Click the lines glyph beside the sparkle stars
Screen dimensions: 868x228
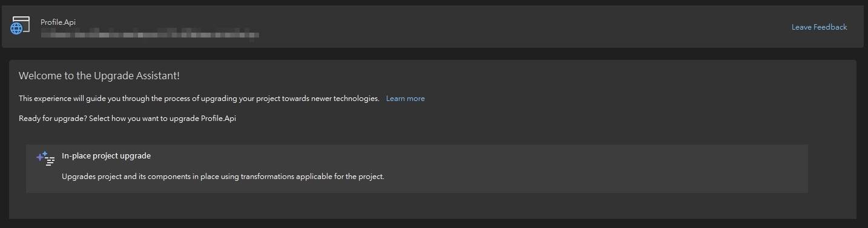click(50, 161)
